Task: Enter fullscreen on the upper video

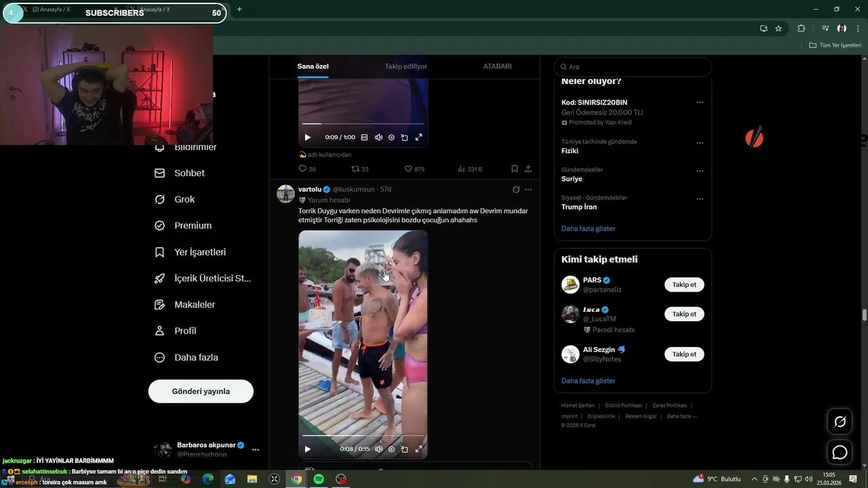Action: point(418,137)
